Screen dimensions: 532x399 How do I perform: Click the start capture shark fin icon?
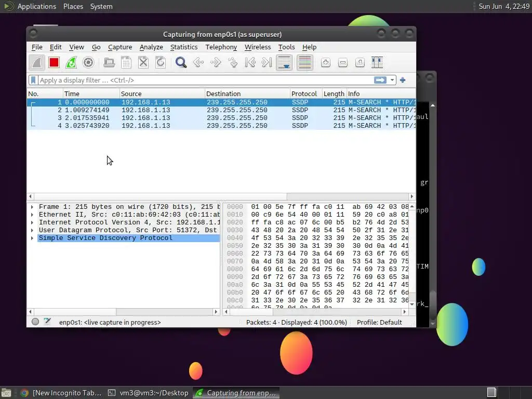click(x=37, y=63)
